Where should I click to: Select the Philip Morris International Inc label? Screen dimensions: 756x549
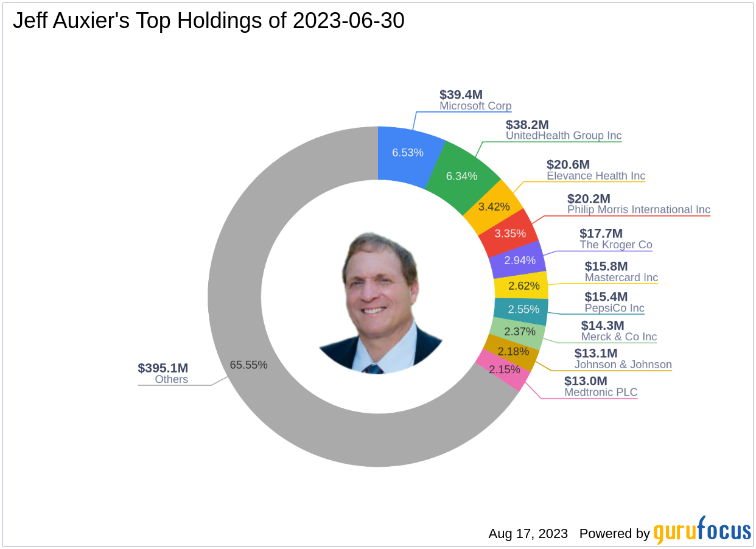[x=639, y=209]
